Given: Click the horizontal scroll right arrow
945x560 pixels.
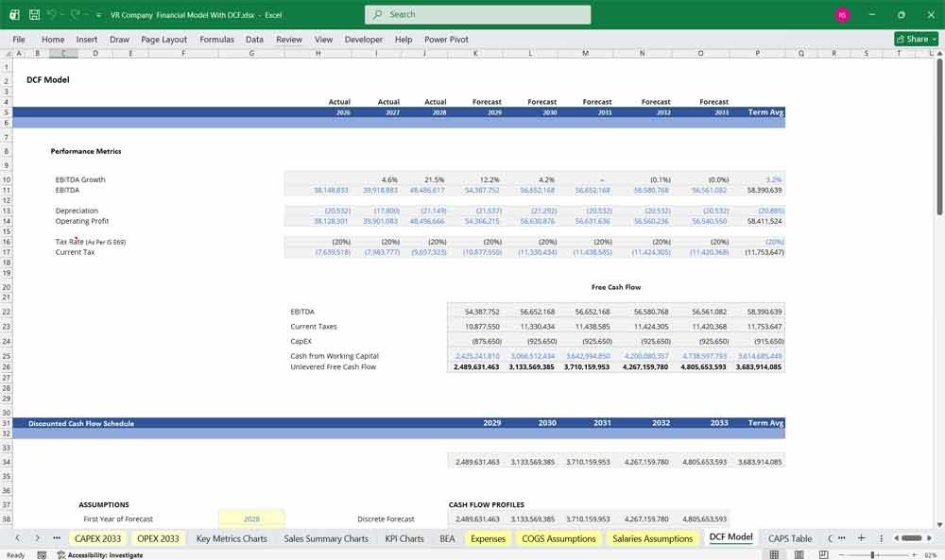Looking at the screenshot, I should click(x=929, y=537).
